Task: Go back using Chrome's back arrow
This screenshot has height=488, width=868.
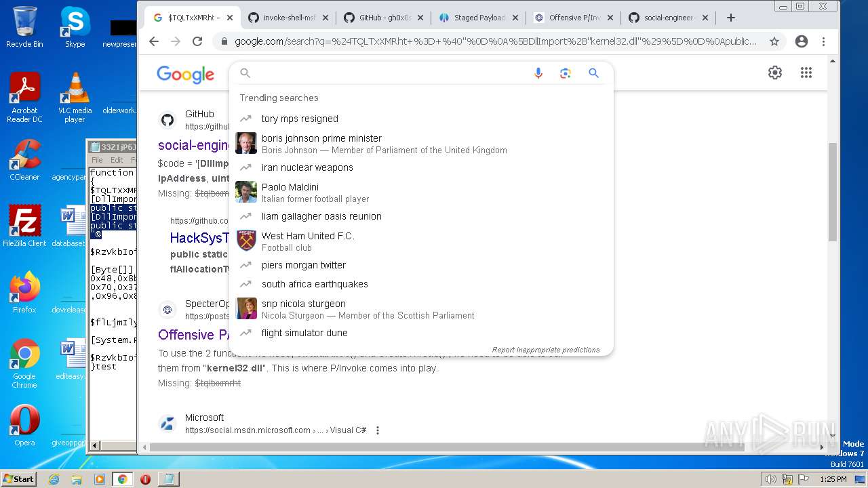Action: 154,41
